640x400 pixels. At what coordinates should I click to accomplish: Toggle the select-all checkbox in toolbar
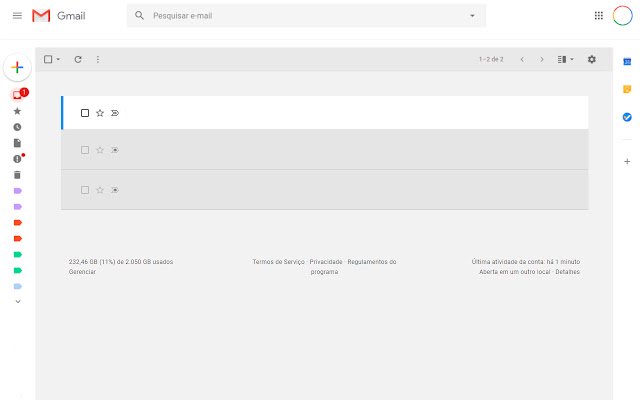[x=48, y=59]
